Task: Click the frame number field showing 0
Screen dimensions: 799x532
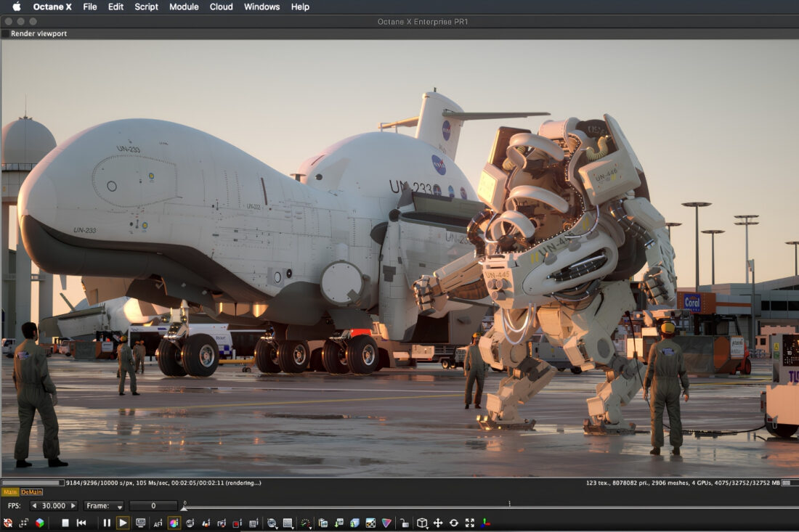Action: 153,506
